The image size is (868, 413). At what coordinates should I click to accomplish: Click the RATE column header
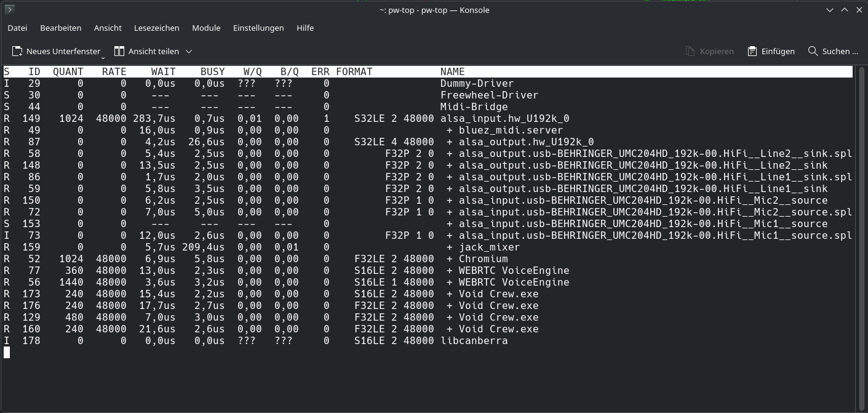114,71
